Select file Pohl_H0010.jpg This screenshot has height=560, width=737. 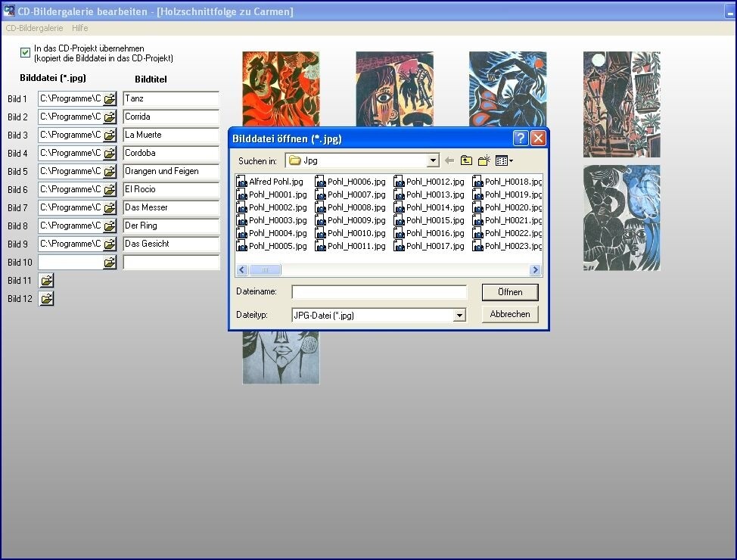(x=350, y=233)
